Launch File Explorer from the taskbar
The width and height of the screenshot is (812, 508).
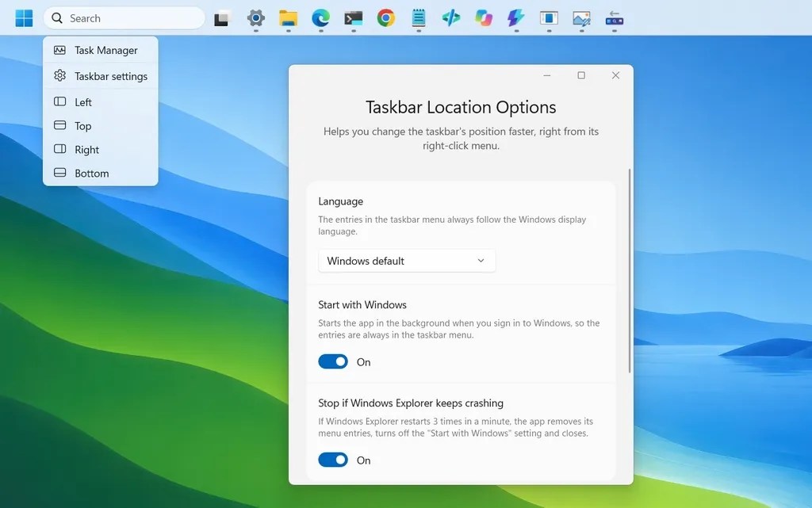288,18
